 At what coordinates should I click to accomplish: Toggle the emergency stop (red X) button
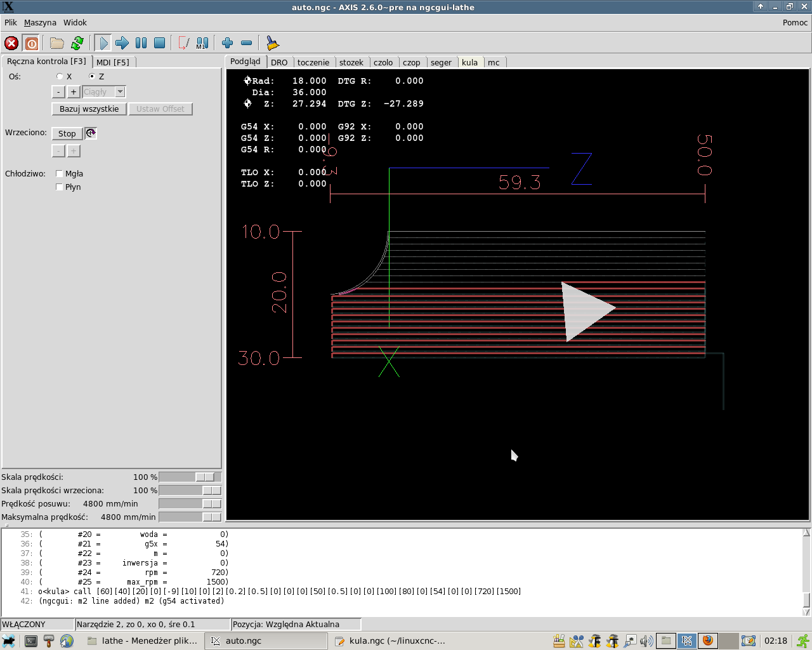coord(11,43)
